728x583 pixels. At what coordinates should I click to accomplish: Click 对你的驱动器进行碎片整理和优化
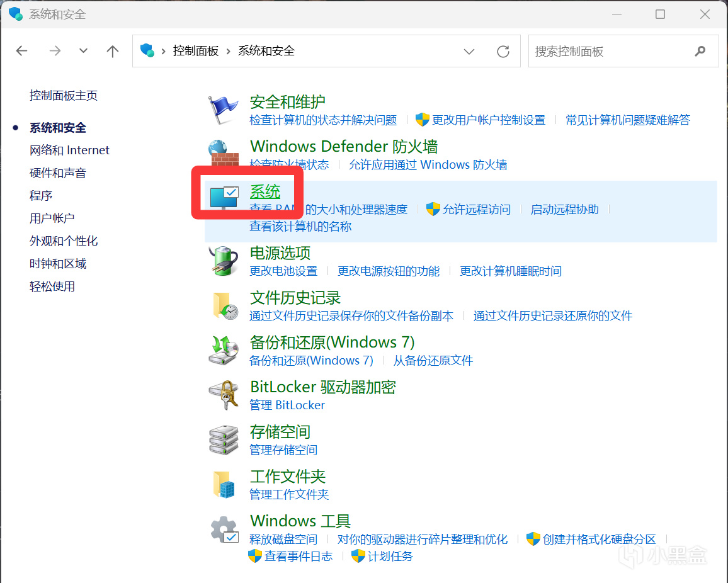point(423,540)
